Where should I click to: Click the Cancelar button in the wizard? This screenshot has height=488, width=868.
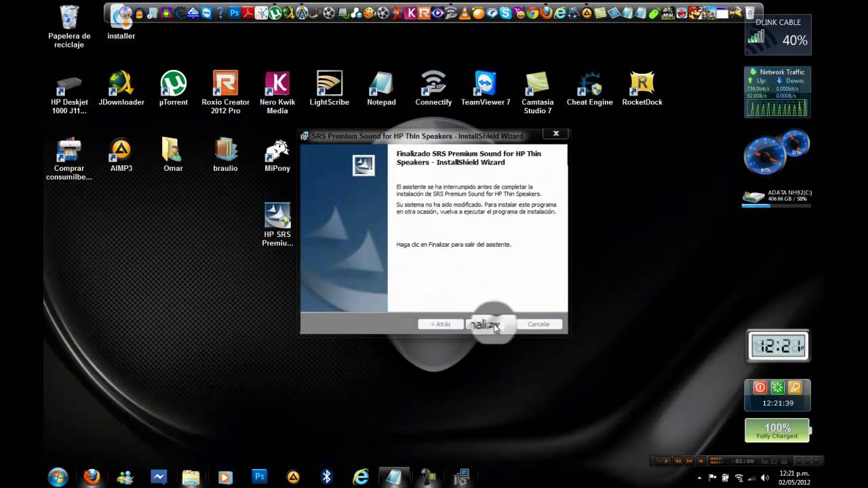(x=539, y=324)
